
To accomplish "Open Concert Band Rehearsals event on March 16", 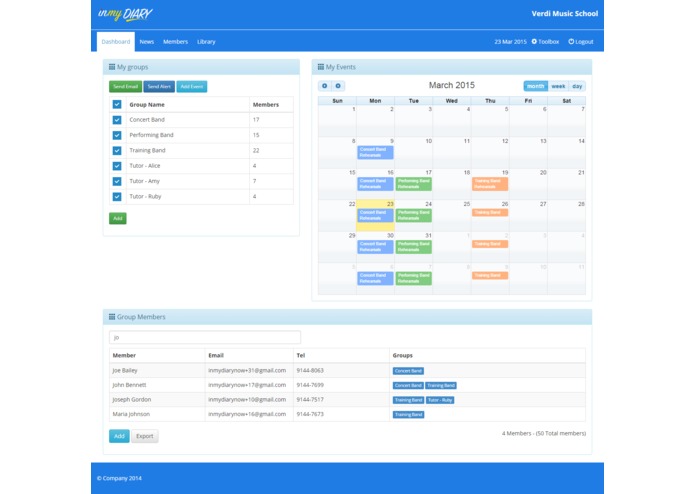I will (x=375, y=184).
